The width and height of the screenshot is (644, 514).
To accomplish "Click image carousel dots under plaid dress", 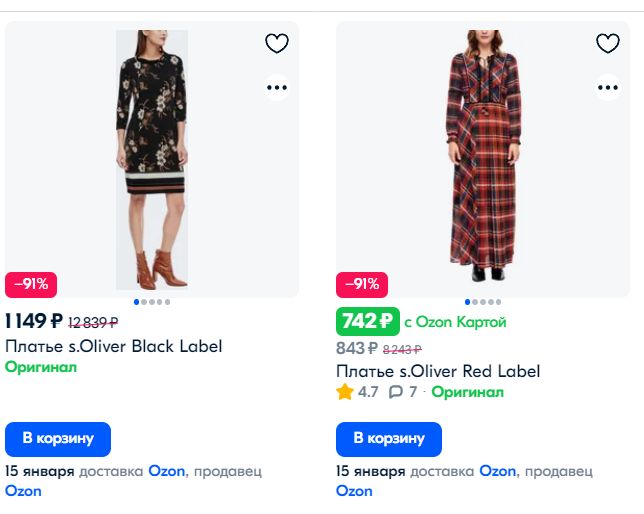I will 484,302.
